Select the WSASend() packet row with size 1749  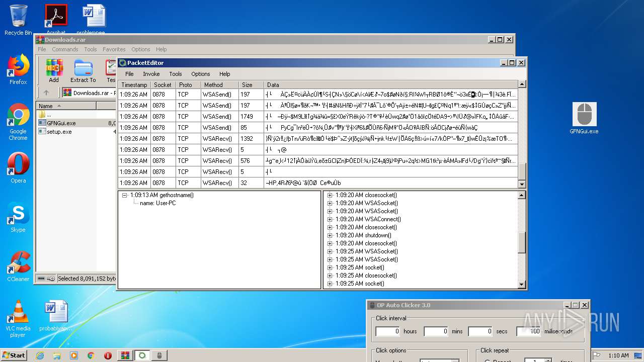[x=318, y=117]
